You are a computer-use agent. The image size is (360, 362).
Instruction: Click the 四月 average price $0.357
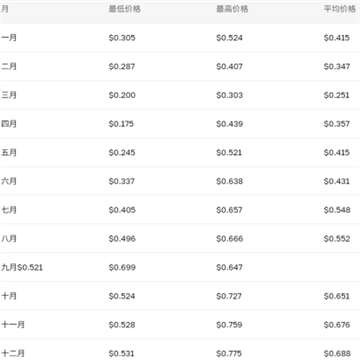tap(337, 124)
